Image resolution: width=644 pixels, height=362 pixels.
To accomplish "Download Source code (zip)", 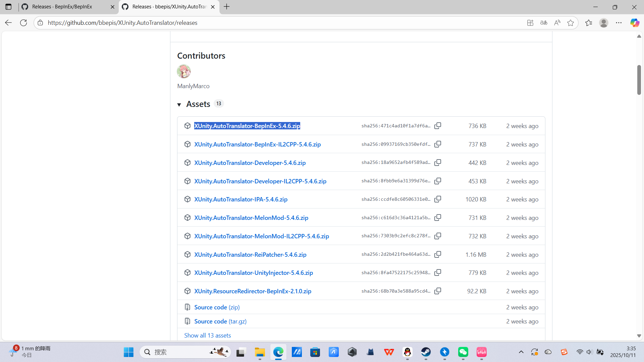I will click(217, 307).
